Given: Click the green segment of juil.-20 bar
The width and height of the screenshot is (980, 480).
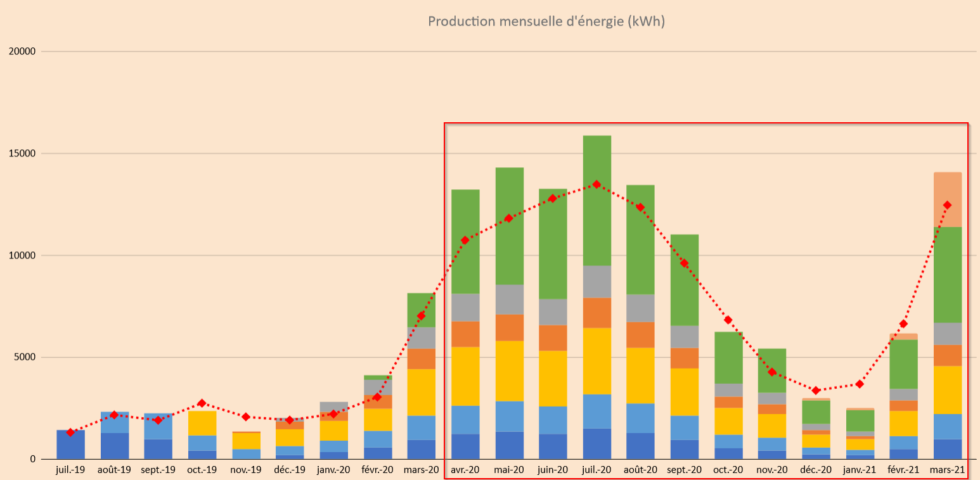Looking at the screenshot, I should (597, 201).
